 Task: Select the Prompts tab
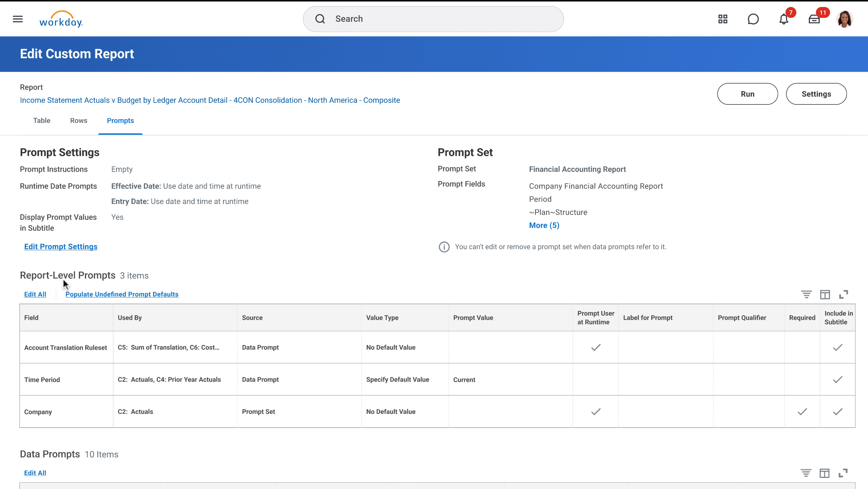click(120, 121)
